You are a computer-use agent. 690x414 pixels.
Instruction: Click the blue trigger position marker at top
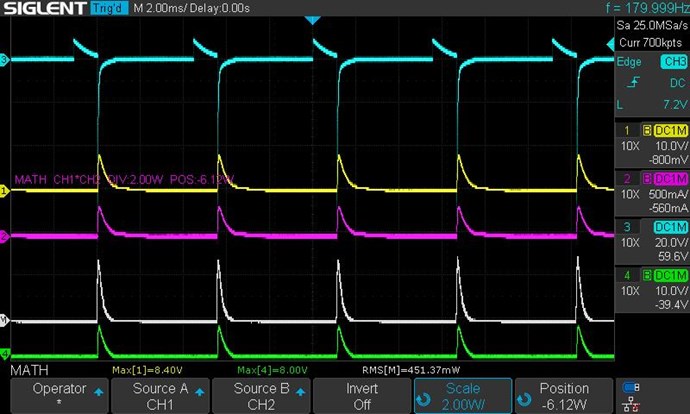pyautogui.click(x=312, y=20)
